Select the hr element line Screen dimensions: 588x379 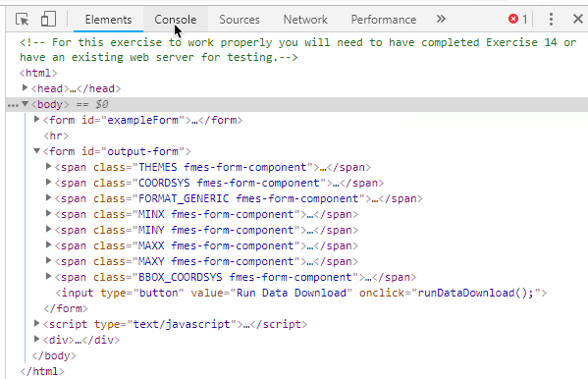(x=56, y=135)
